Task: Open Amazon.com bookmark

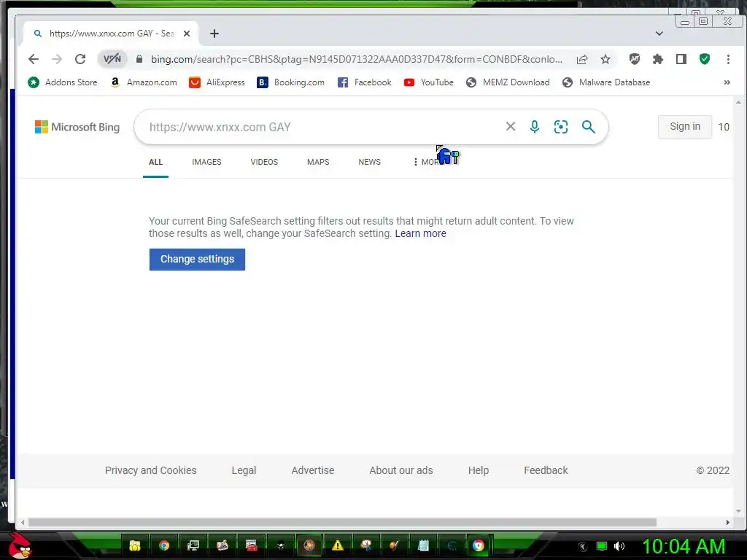Action: click(144, 82)
